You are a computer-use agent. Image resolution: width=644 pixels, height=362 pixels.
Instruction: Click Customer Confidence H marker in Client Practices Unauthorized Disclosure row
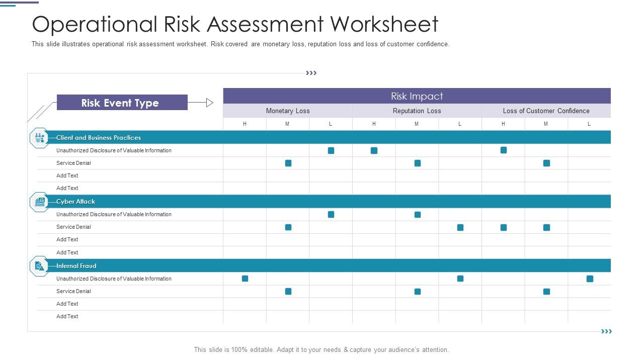504,150
